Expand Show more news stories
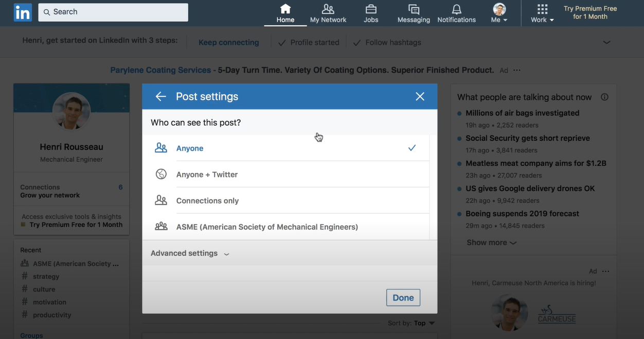Viewport: 644px width, 339px height. click(492, 242)
